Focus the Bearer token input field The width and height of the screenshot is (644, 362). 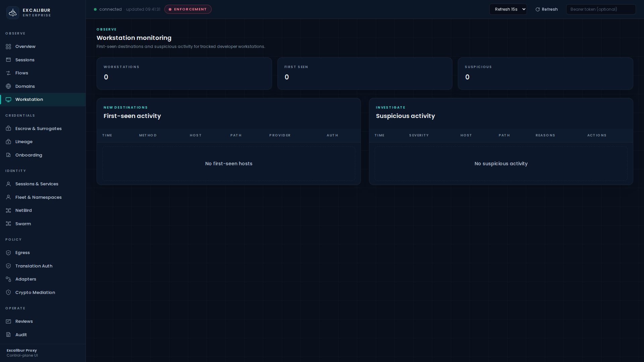pos(600,9)
